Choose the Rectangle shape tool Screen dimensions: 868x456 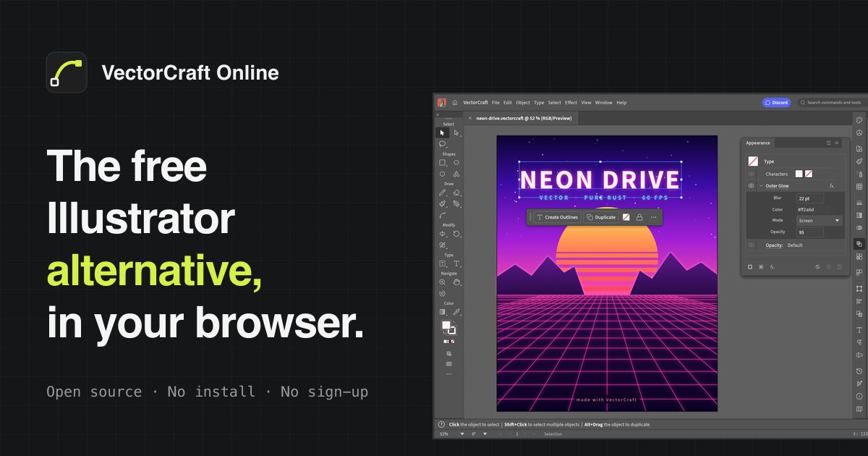pos(443,163)
